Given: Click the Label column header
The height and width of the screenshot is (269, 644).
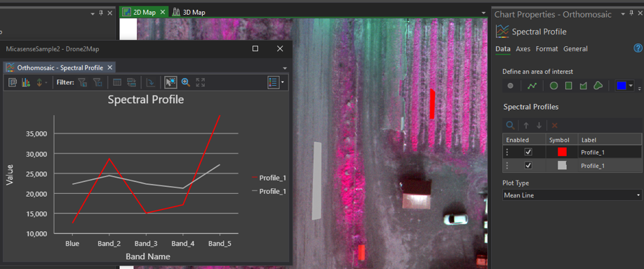Looking at the screenshot, I should 610,140.
